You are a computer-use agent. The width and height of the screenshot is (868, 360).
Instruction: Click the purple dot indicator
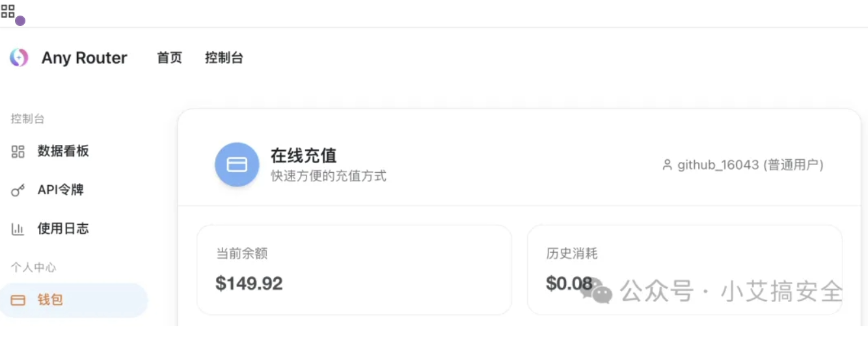tap(20, 21)
